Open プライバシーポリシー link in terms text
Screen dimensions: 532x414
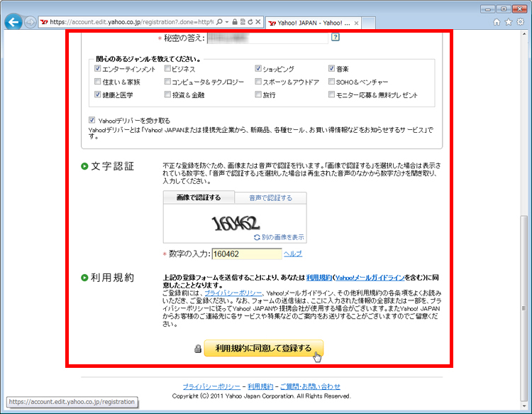coord(233,293)
